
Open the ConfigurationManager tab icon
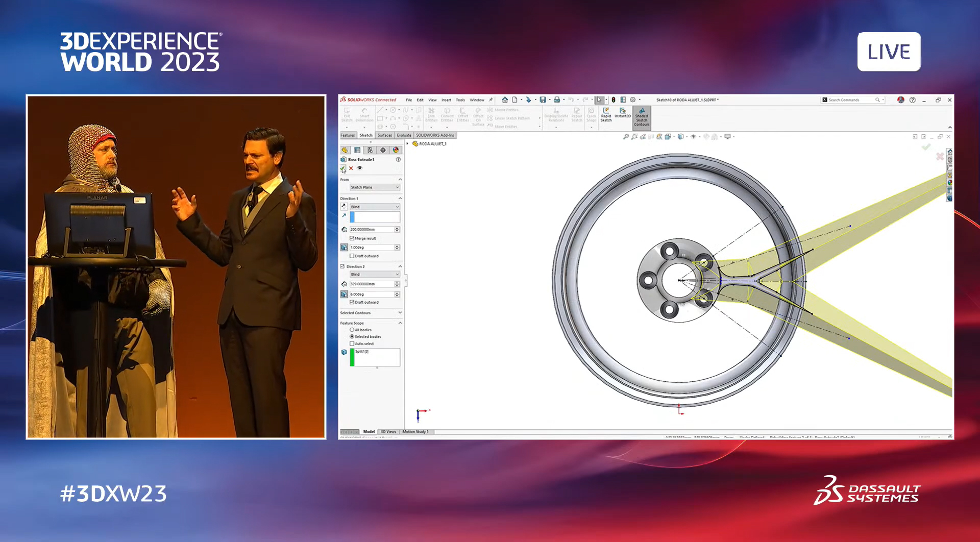(370, 150)
